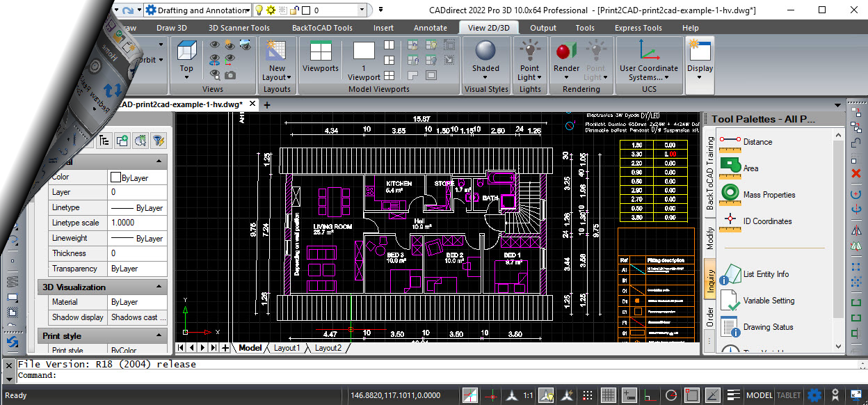Click the Tool Palettes vertical scrollbar
Viewport: 868px width, 405px height.
[837, 240]
